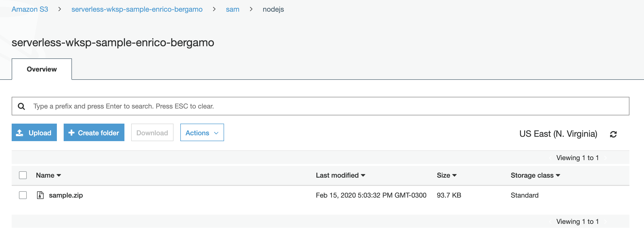Viewport: 644px width, 237px height.
Task: Click the zip file icon beside sample.zip
Action: (x=40, y=195)
